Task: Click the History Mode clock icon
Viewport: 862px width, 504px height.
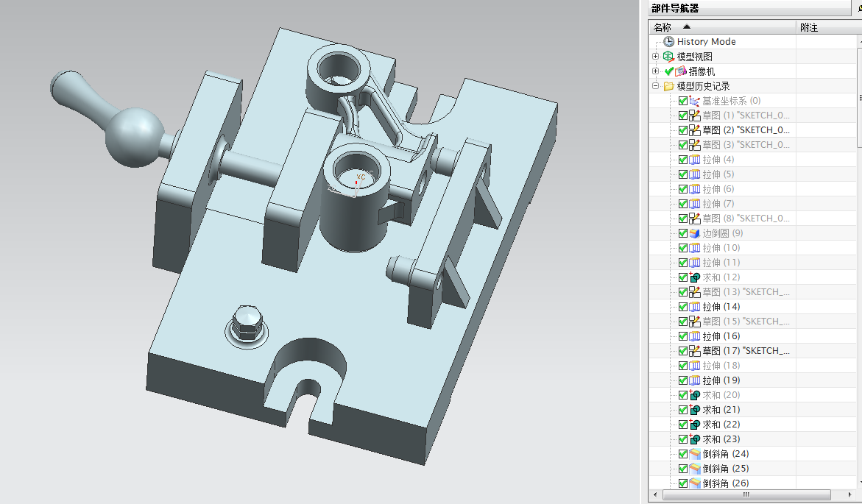Action: click(x=668, y=42)
